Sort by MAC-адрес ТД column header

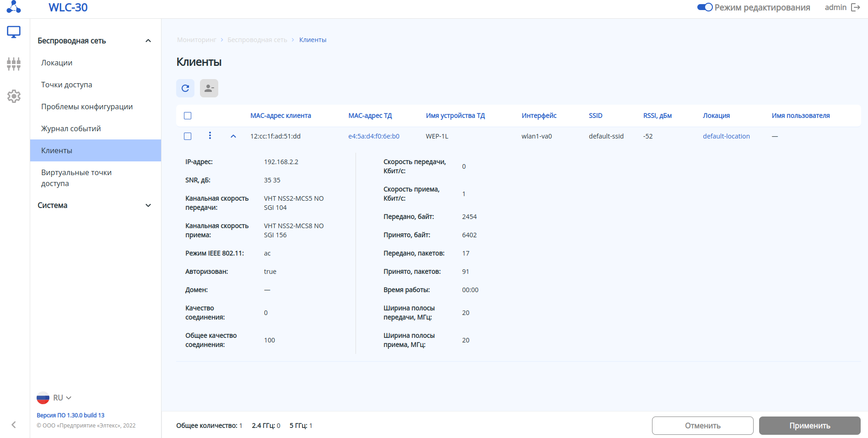pyautogui.click(x=370, y=116)
